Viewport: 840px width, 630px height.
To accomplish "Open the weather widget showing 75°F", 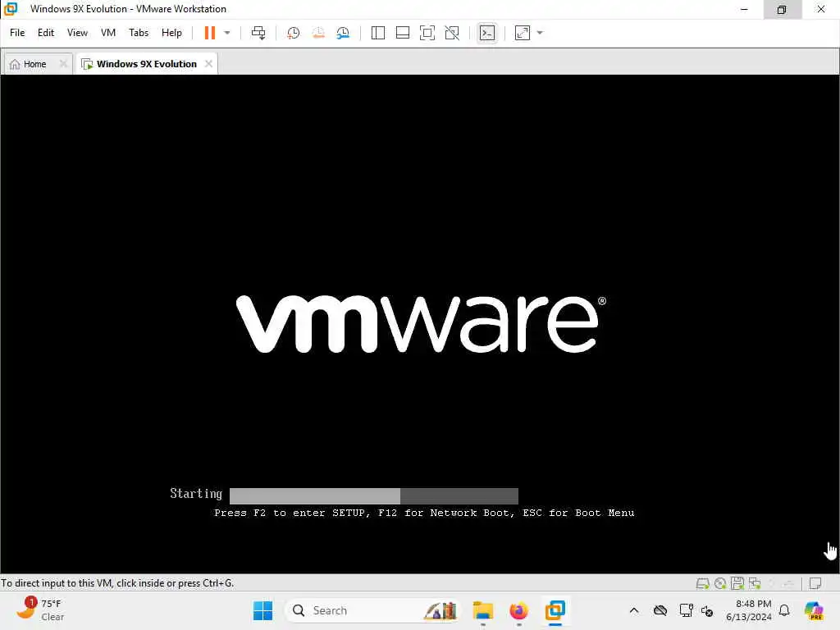I will click(x=40, y=610).
